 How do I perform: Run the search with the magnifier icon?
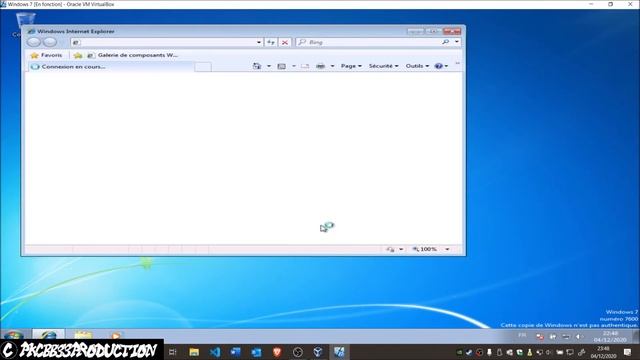tap(445, 42)
